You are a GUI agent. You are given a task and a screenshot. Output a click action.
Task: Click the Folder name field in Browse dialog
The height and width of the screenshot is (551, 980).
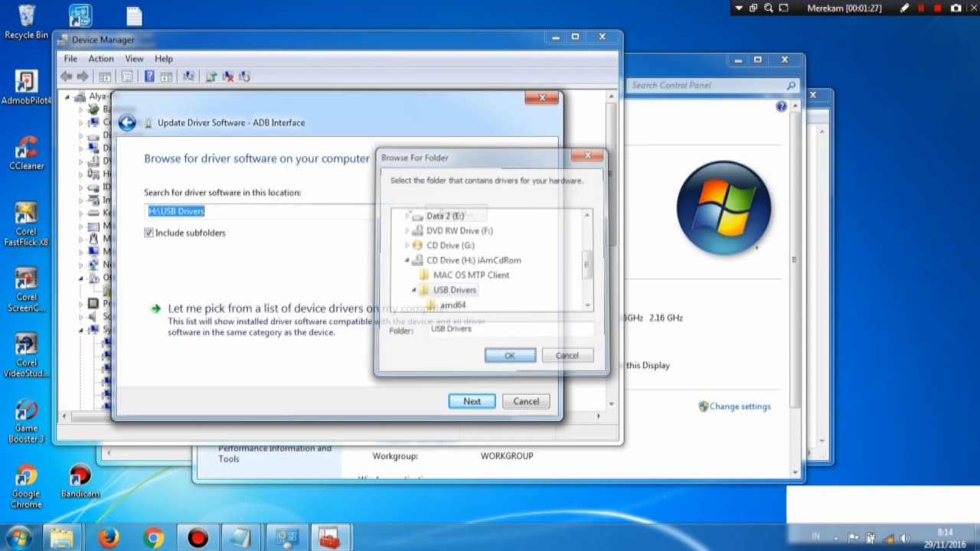[511, 329]
